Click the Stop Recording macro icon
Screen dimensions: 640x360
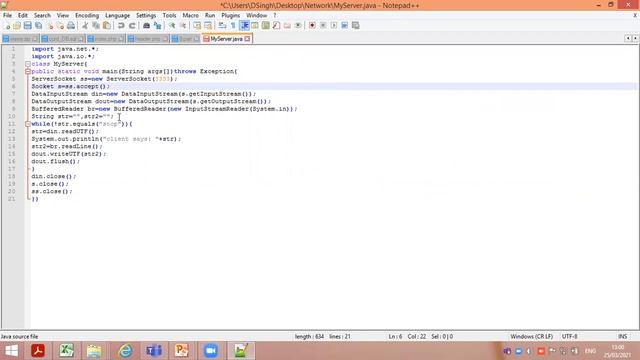pyautogui.click(x=323, y=25)
